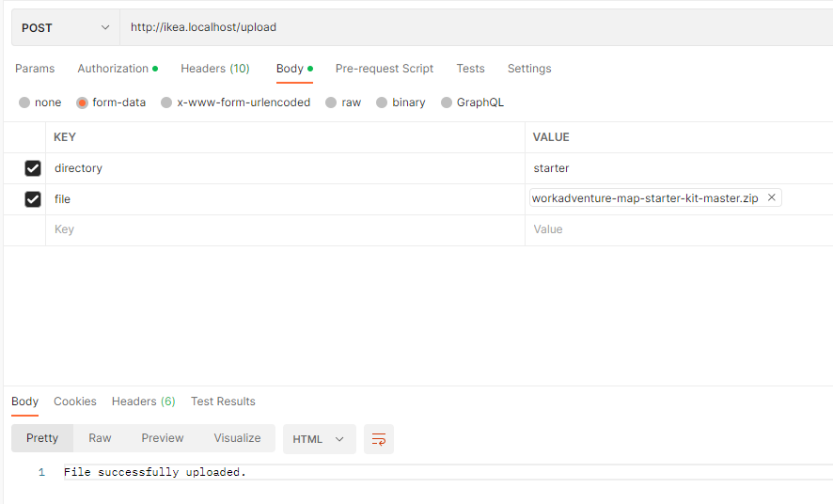Edit the directory key cell
Viewport: 833px width, 504px height.
coord(285,168)
